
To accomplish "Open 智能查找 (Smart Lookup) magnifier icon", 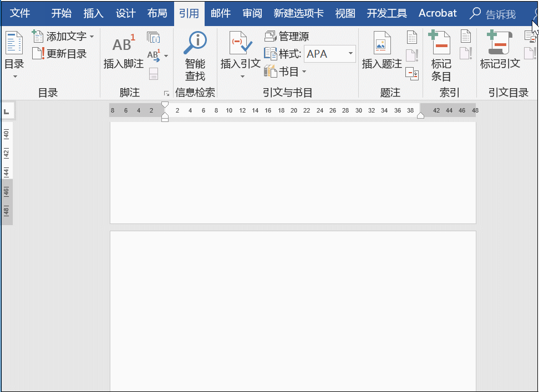I will click(x=195, y=43).
